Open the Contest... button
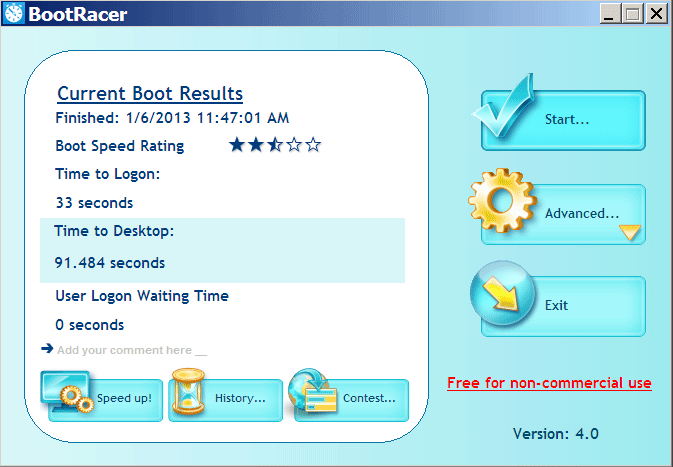673x467 pixels. coord(352,400)
